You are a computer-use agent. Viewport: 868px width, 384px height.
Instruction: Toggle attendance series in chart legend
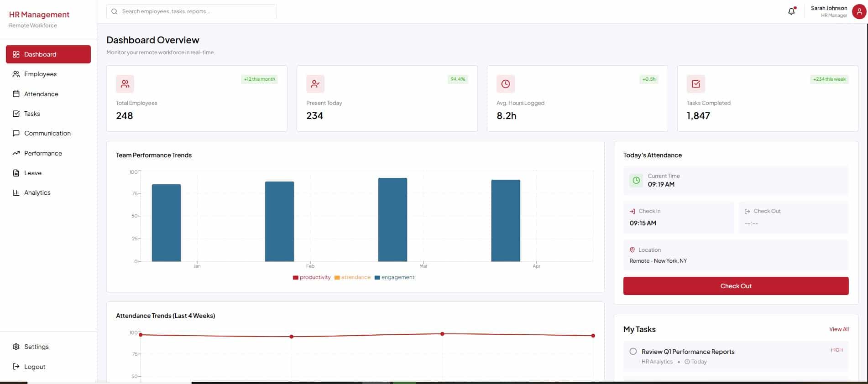click(x=352, y=277)
